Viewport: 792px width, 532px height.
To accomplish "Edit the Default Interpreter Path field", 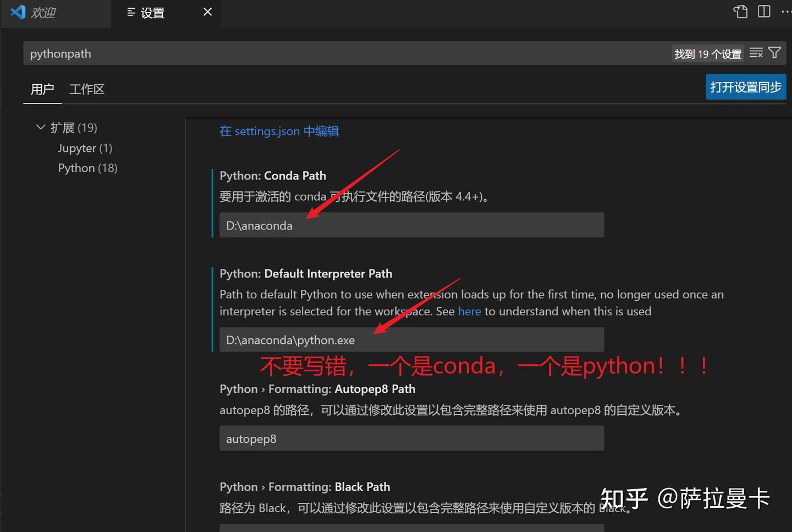I will click(411, 339).
